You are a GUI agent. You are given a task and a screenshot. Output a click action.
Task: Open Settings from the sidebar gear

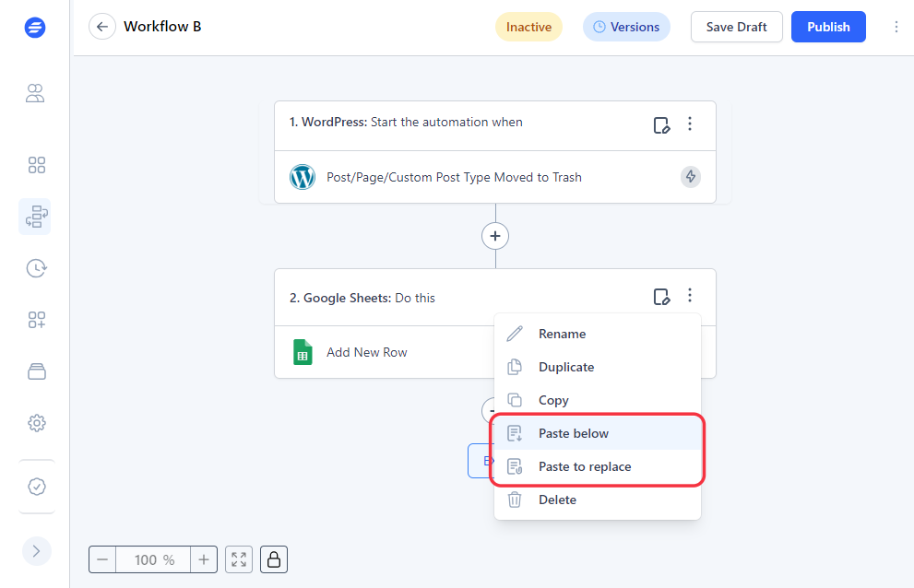click(37, 422)
